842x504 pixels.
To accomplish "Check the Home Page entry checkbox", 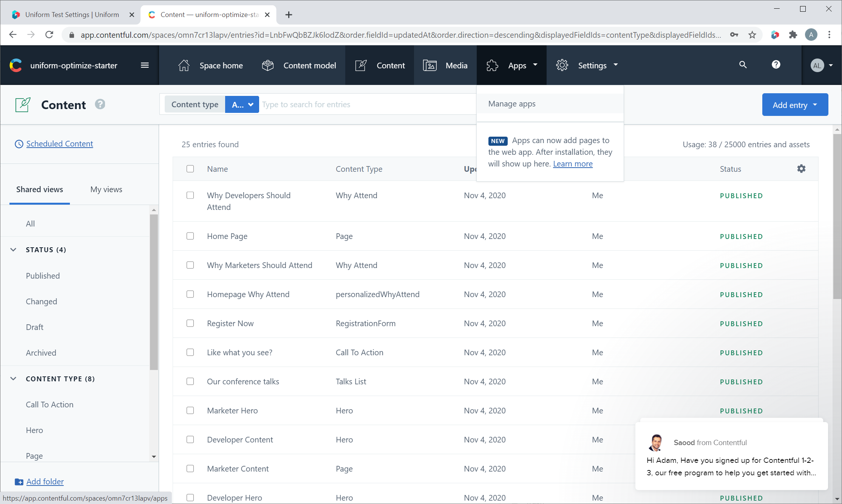I will pos(190,236).
